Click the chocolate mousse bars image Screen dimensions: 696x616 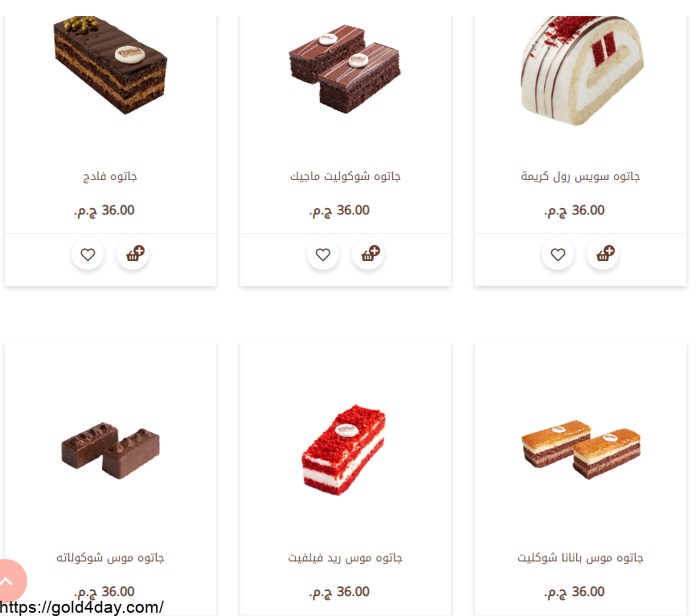coord(111,450)
